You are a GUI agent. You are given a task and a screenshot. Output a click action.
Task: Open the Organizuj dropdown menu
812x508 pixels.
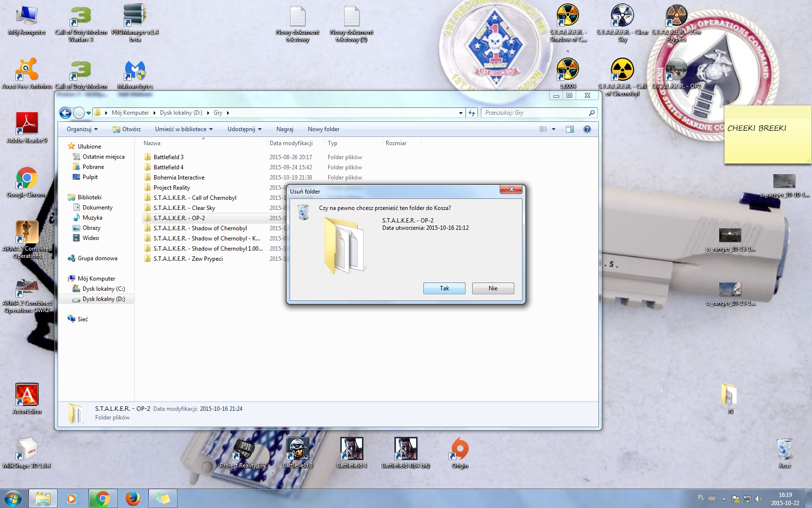pyautogui.click(x=82, y=129)
